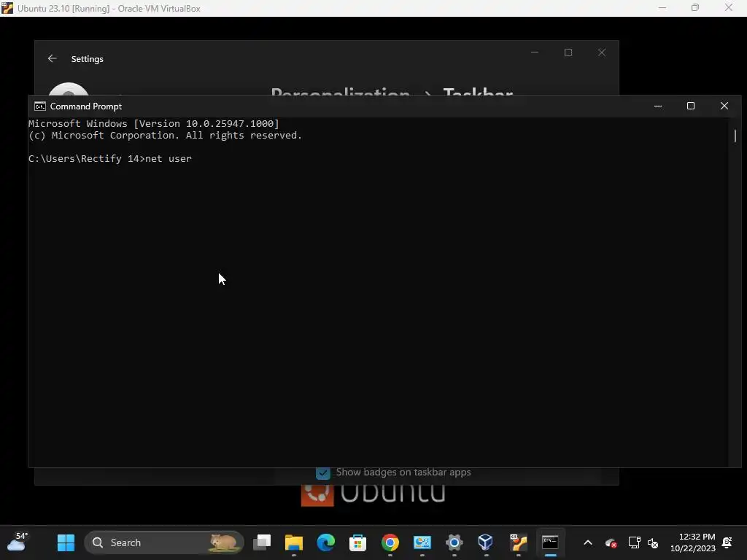The width and height of the screenshot is (747, 560).
Task: Launch Google Chrome from the taskbar
Action: [390, 542]
